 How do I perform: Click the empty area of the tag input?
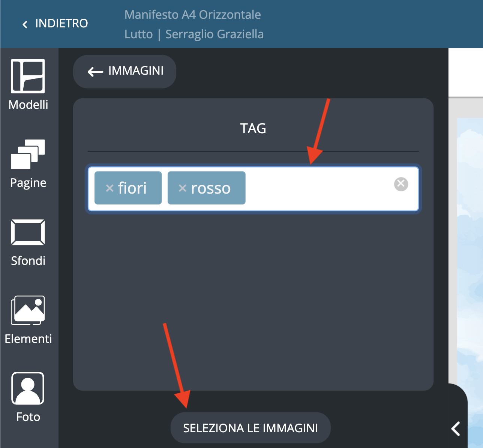[319, 188]
